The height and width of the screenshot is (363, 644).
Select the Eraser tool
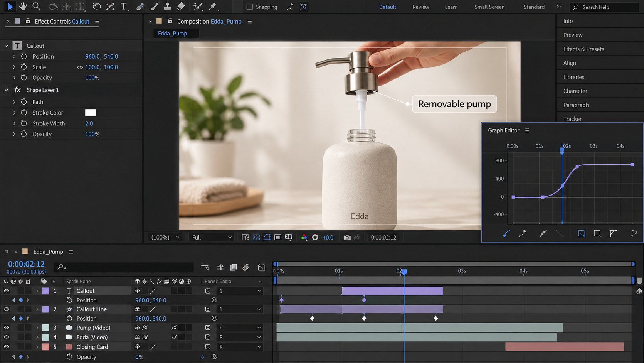[x=180, y=7]
